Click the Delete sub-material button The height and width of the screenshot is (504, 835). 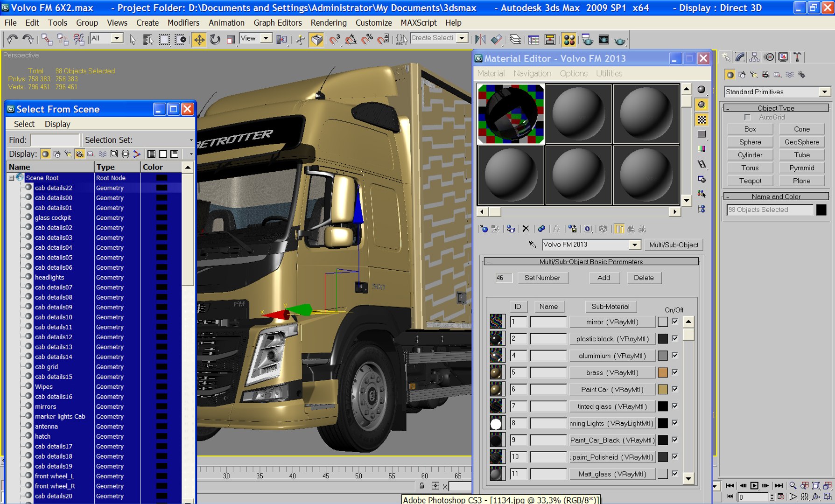click(644, 278)
